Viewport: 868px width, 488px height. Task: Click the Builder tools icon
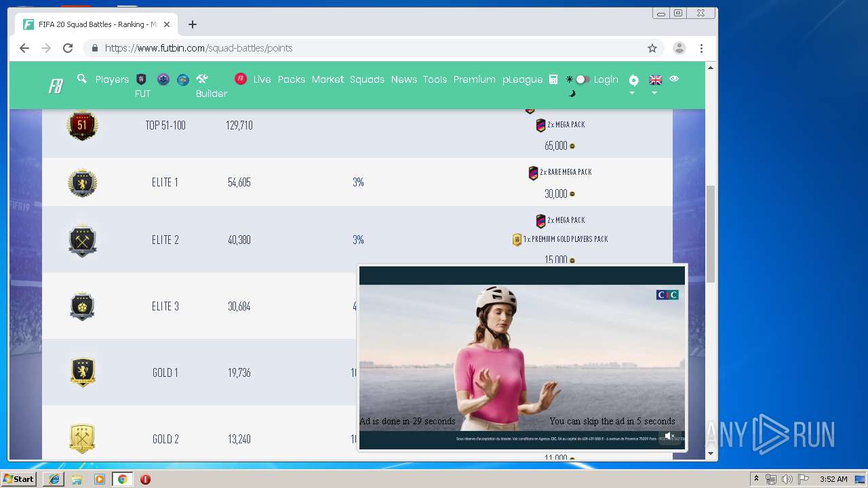coord(202,79)
